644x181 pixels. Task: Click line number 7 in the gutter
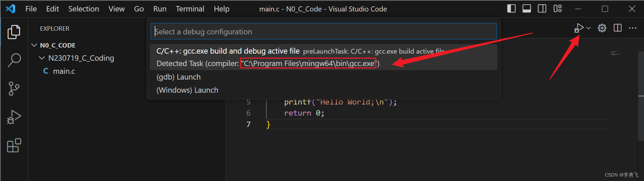pyautogui.click(x=249, y=124)
